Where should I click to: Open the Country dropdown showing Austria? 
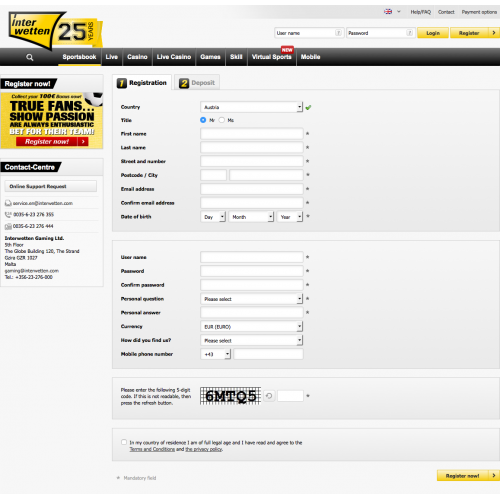click(252, 107)
